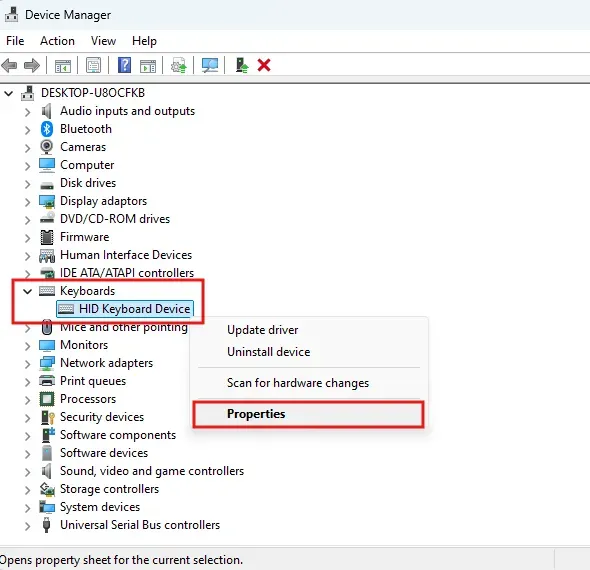Click the Forward arrow toolbar icon

coord(32,65)
